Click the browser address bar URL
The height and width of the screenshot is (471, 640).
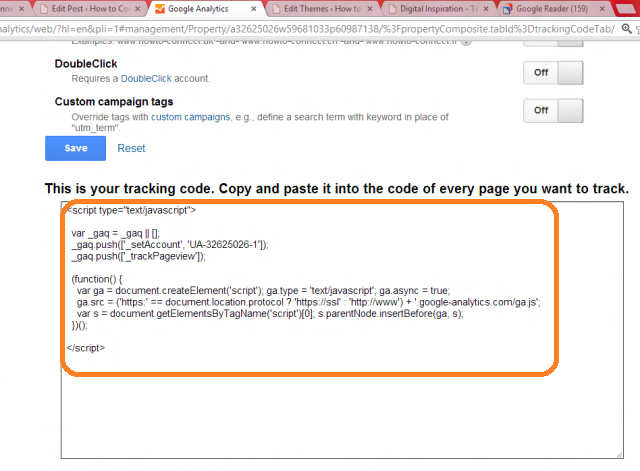(x=307, y=29)
